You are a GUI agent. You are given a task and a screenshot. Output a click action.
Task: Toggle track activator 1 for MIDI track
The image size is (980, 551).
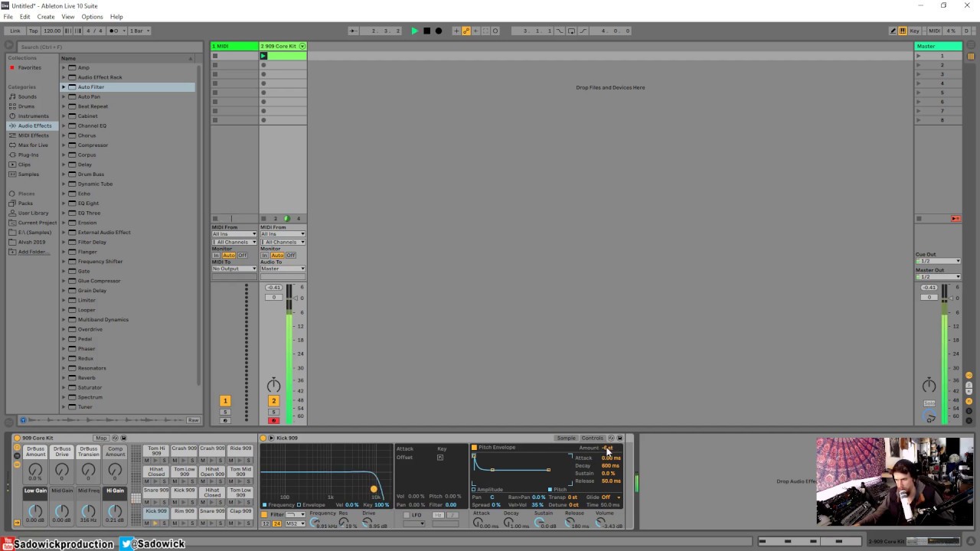225,401
